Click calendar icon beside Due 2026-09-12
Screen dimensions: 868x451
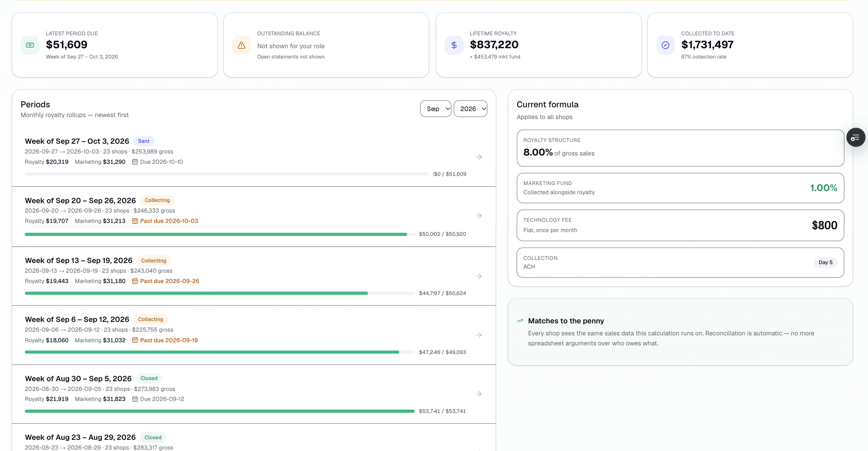pyautogui.click(x=135, y=399)
